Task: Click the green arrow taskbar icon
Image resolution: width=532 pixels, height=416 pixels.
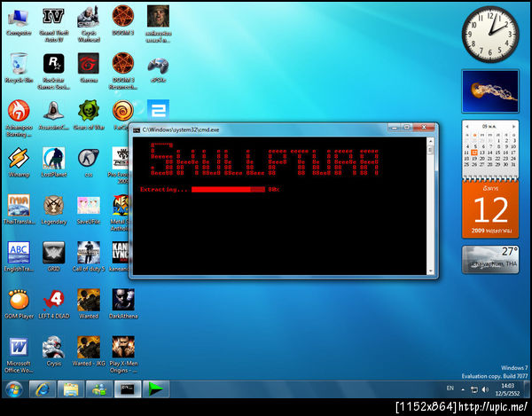Action: click(x=156, y=389)
